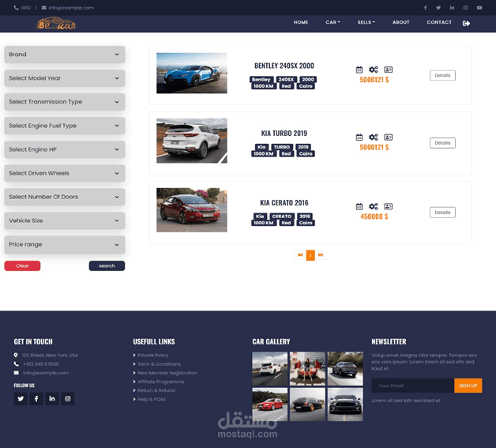Viewport: 496px width, 448px height.
Task: Open the Brand dropdown
Action: click(65, 55)
